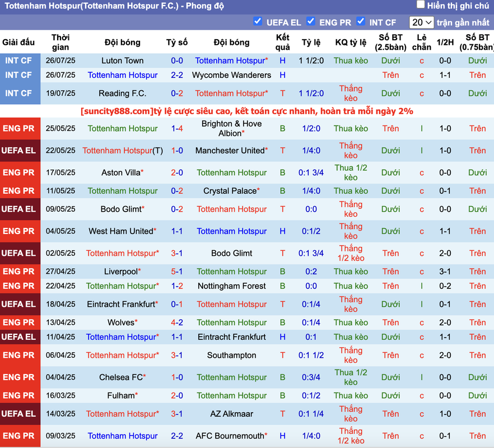The image size is (494, 448).
Task: Click half-time score 0-2 in Nottingham Forest row
Action: click(445, 286)
